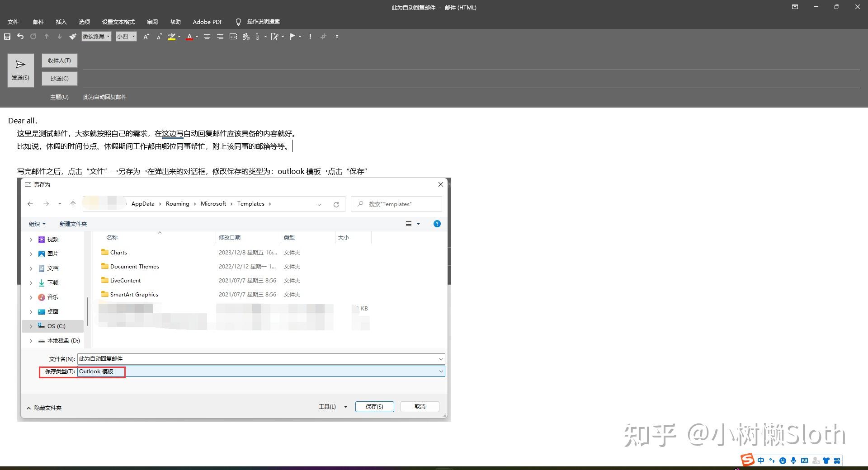Viewport: 868px width, 470px height.
Task: Increase font size with the grow font icon
Action: click(146, 37)
